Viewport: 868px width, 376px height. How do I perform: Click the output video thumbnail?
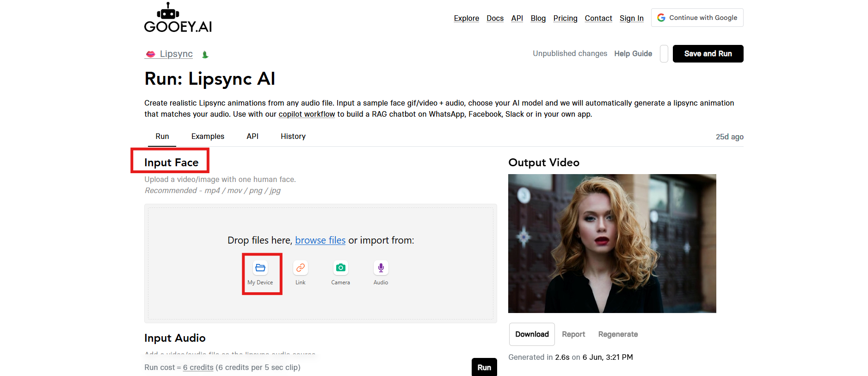[x=612, y=244]
